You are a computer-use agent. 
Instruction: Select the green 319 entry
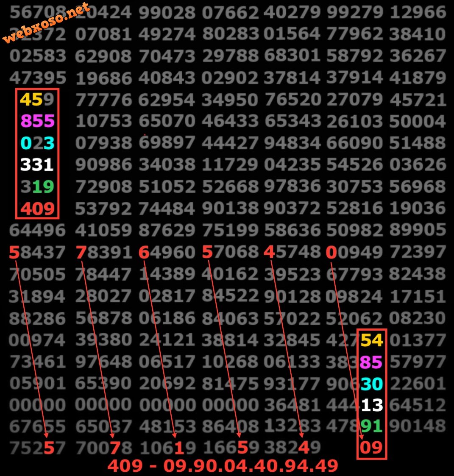37,187
